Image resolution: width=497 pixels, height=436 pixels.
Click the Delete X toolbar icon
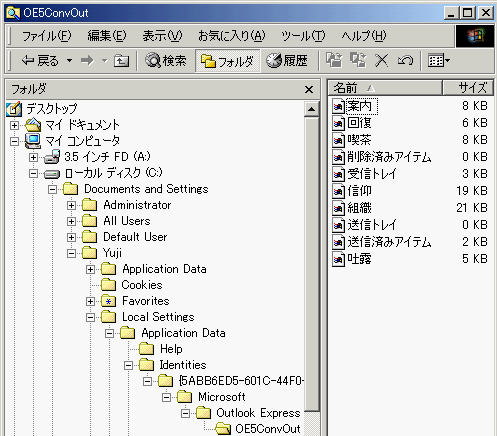[x=381, y=61]
